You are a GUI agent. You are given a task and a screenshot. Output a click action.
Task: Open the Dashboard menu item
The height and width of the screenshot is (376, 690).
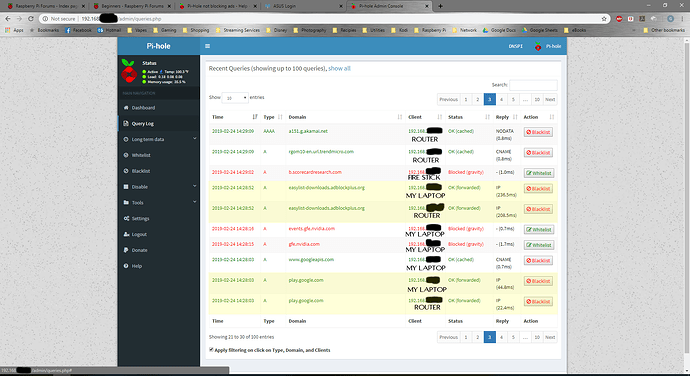(x=159, y=107)
